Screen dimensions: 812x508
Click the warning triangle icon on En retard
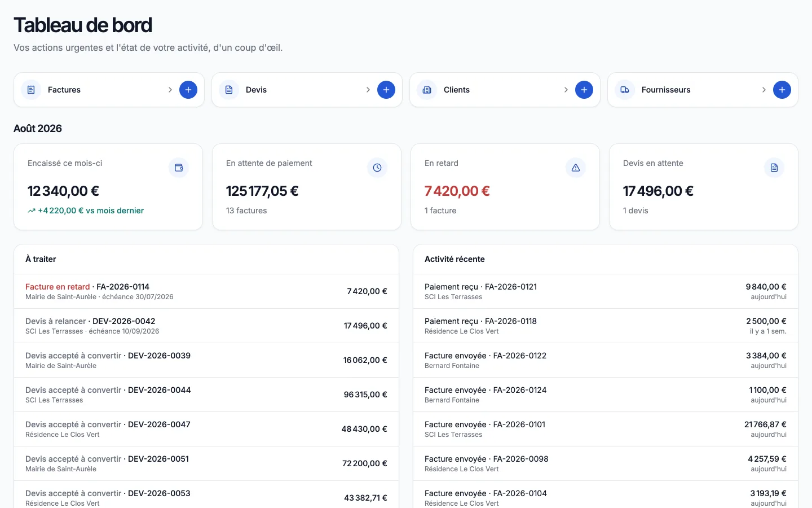click(x=576, y=168)
